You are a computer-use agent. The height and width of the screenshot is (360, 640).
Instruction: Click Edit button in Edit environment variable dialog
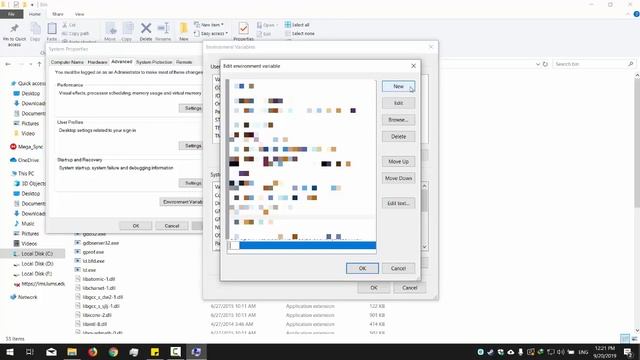tap(398, 103)
